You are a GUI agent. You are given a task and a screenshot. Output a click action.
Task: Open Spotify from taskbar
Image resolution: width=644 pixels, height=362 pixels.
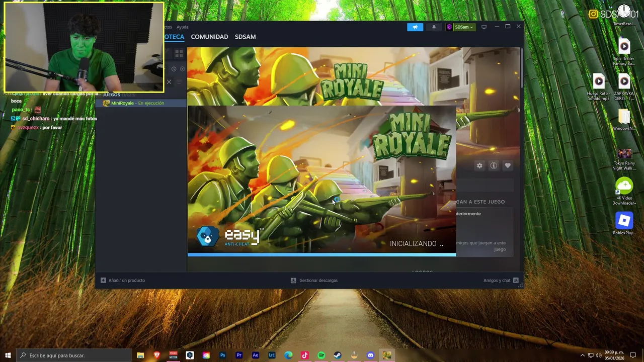point(321,355)
